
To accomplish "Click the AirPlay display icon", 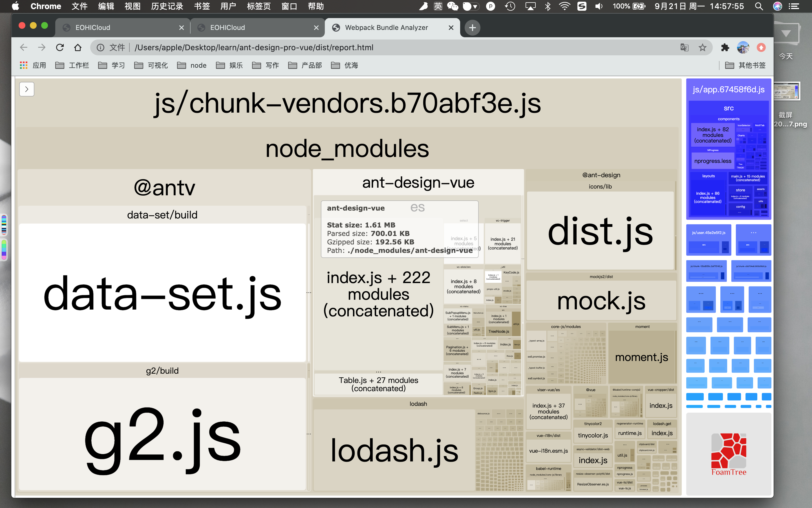I will tap(531, 6).
